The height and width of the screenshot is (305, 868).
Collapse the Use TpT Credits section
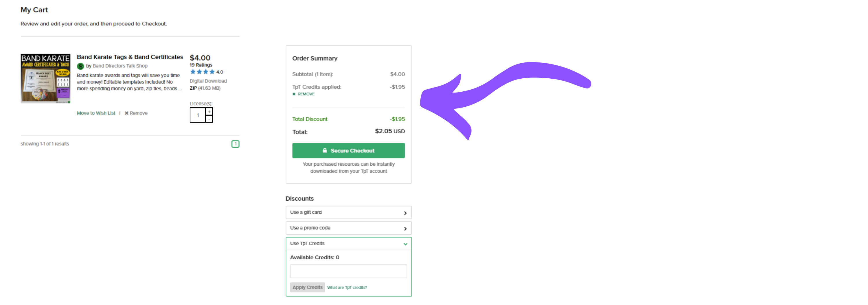pos(405,244)
